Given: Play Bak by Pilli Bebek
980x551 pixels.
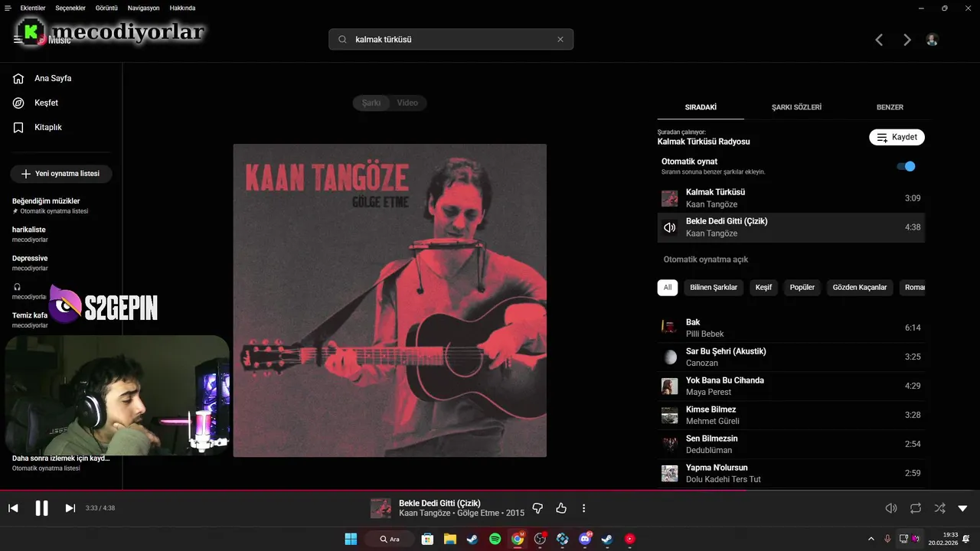Looking at the screenshot, I should pos(791,328).
